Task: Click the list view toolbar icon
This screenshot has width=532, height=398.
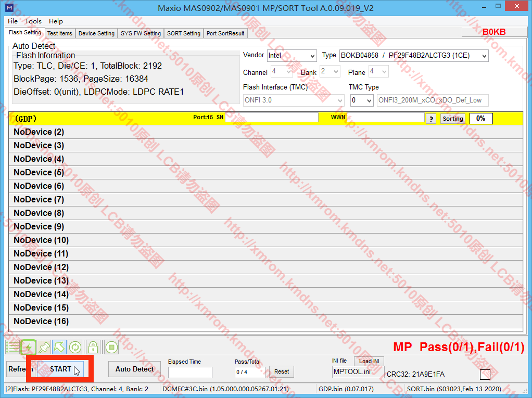Action: click(x=12, y=347)
